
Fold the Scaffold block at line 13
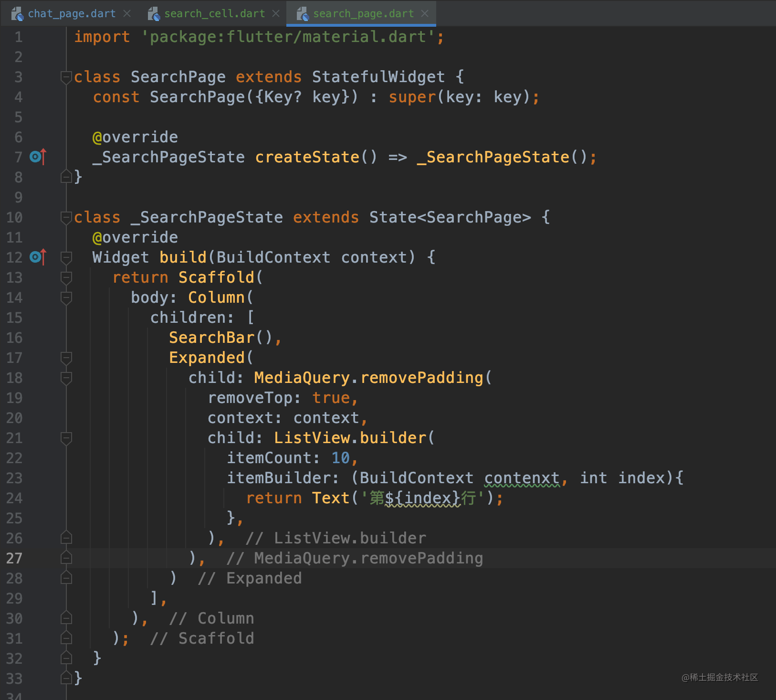point(66,277)
